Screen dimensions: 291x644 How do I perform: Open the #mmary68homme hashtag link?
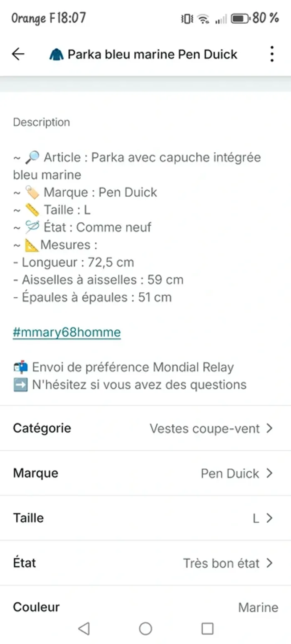coord(67,332)
